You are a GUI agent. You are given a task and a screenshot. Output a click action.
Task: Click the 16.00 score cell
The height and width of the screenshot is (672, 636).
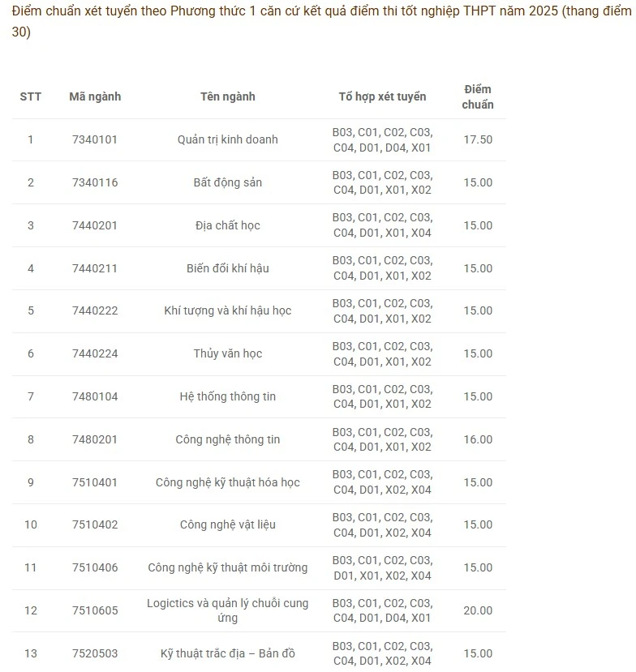478,439
